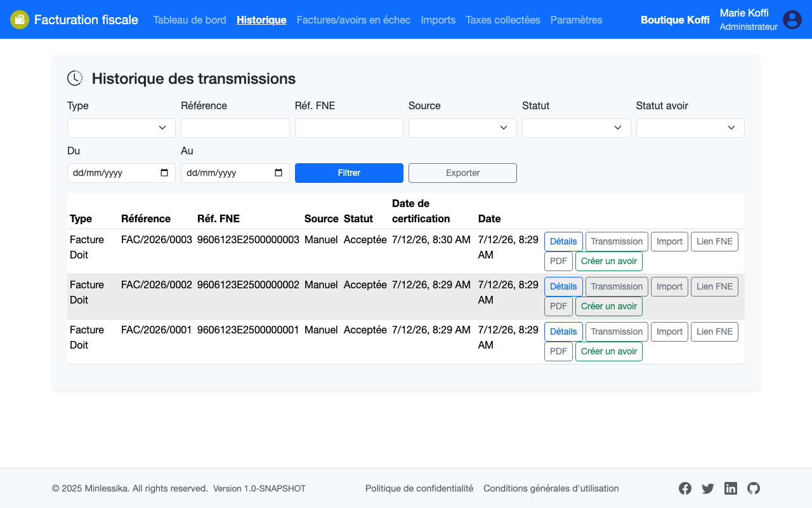Focus the Référence filter input
This screenshot has width=812, height=508.
(235, 128)
